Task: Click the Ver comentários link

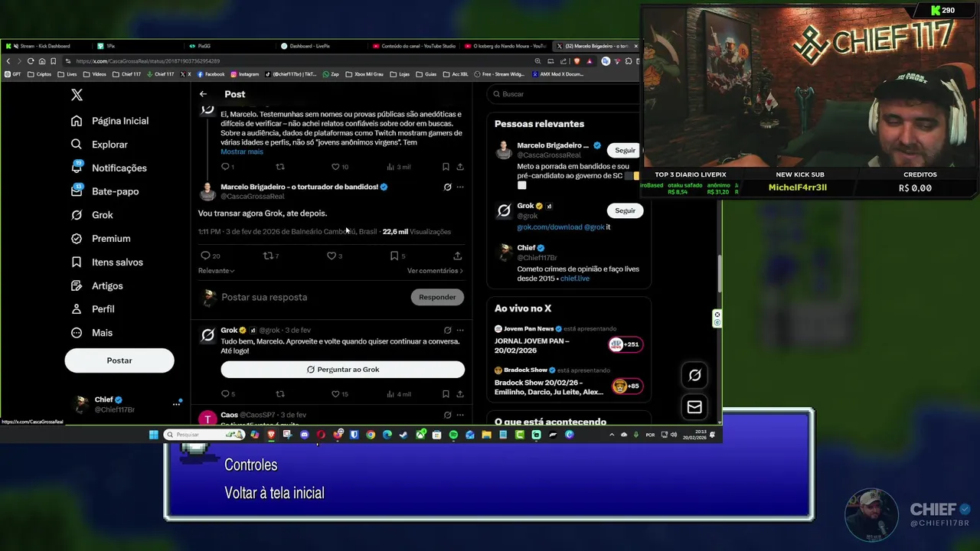Action: click(x=435, y=271)
